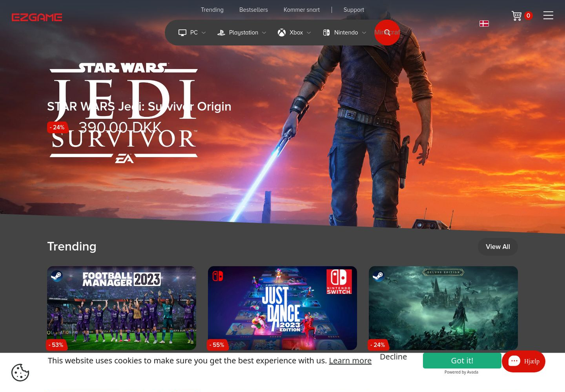Go to Bestsellers page
This screenshot has width=565, height=392.
pos(253,10)
